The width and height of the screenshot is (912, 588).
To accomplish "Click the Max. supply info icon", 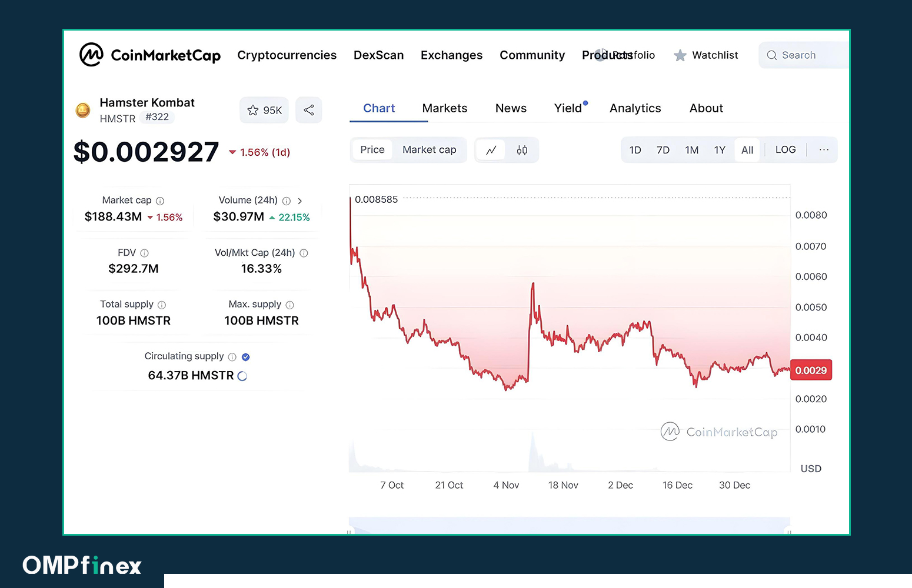I will [290, 305].
